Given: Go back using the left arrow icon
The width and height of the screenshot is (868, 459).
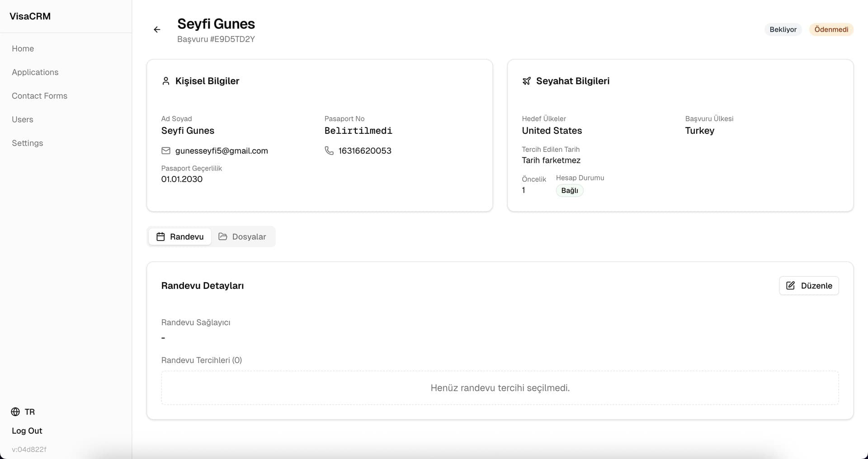Looking at the screenshot, I should (157, 29).
